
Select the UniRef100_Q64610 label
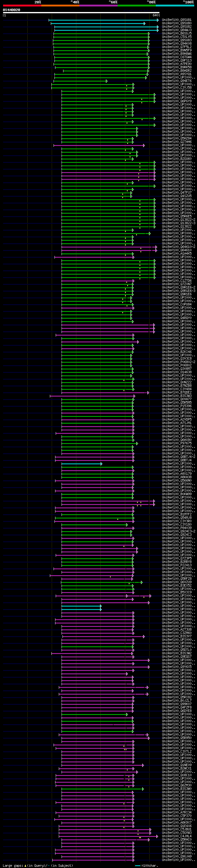click(x=177, y=250)
